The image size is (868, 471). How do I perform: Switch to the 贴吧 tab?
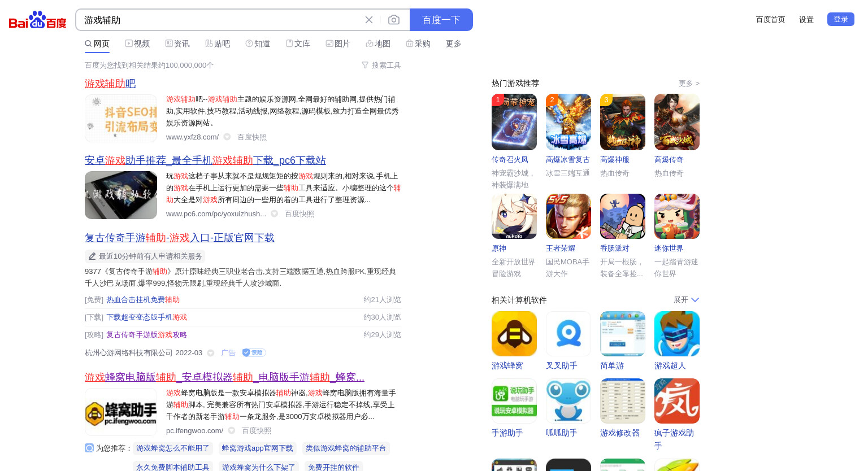(x=218, y=43)
